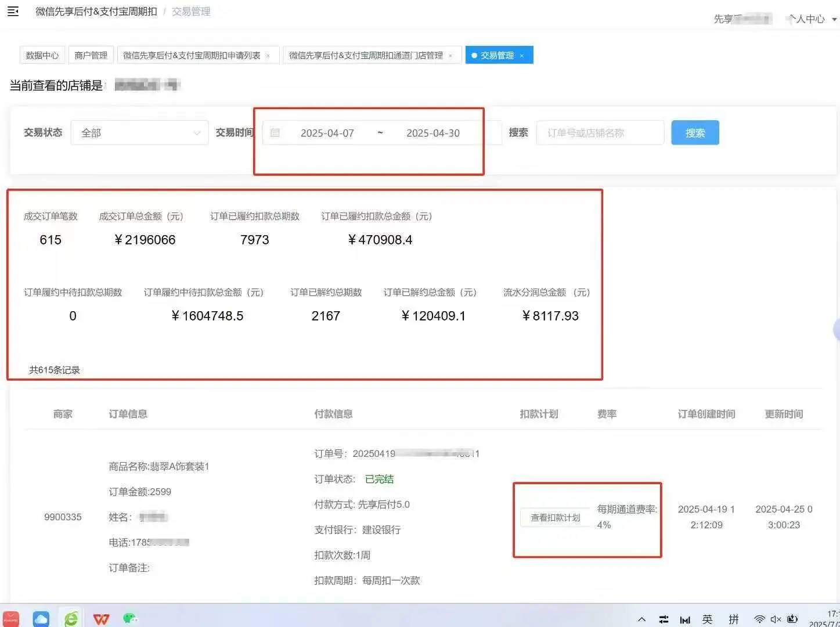Viewport: 840px width, 627px height.
Task: Expand the 交易状态 dropdown showing 全部
Action: (139, 133)
